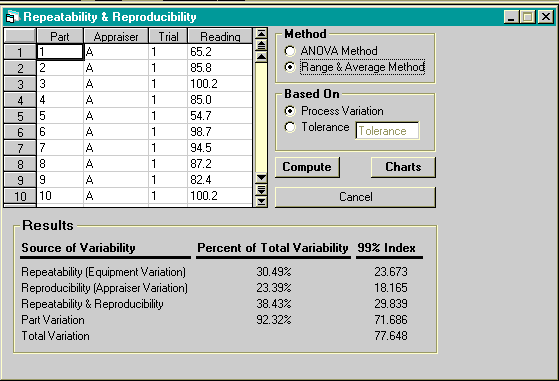Image resolution: width=559 pixels, height=381 pixels.
Task: Click the Trial column header
Action: tap(168, 36)
